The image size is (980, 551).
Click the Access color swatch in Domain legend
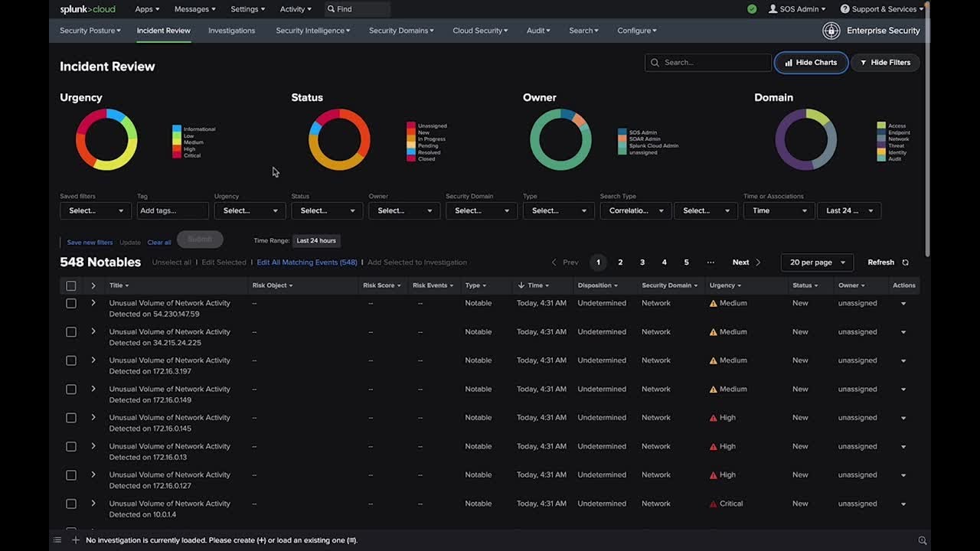[x=881, y=126]
